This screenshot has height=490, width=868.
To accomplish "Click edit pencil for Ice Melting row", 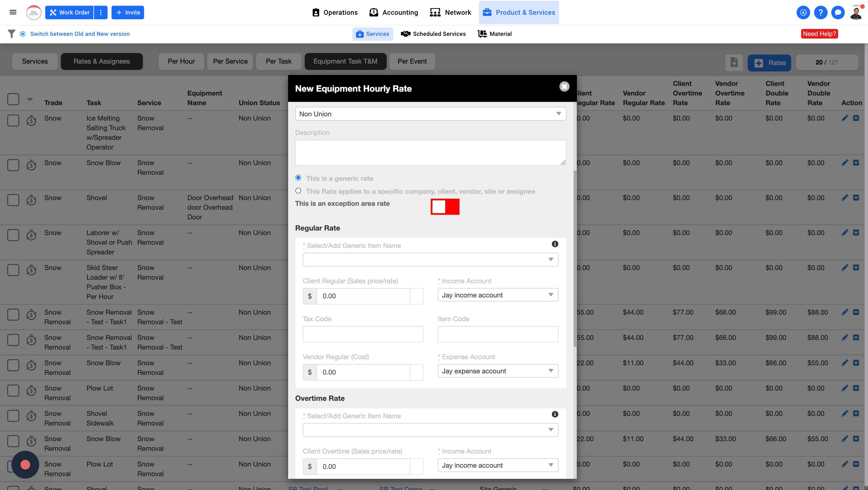I will (844, 118).
